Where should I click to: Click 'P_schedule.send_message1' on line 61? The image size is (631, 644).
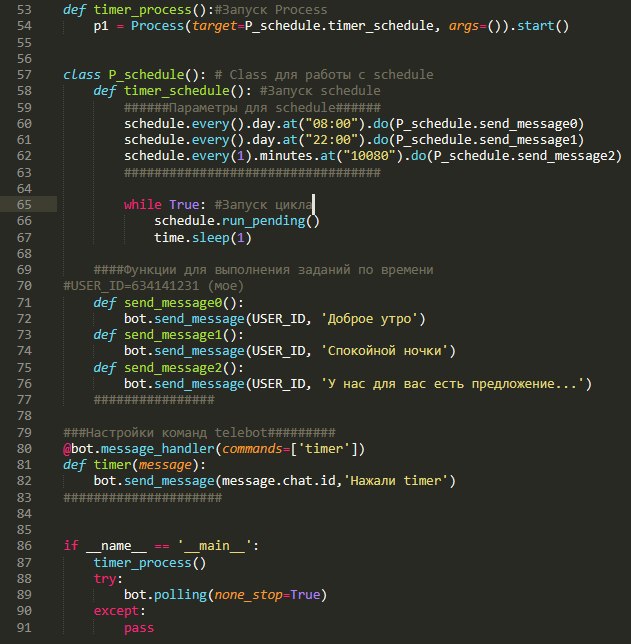click(x=486, y=140)
